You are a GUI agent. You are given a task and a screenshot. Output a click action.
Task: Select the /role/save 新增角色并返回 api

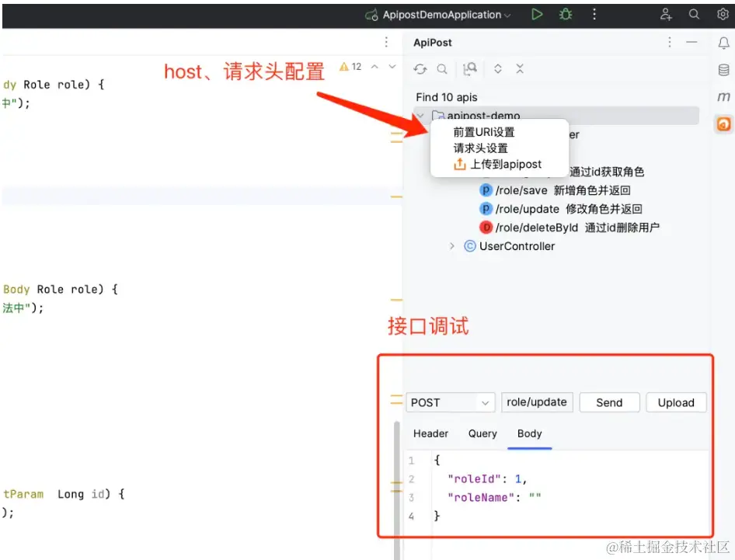tap(555, 190)
